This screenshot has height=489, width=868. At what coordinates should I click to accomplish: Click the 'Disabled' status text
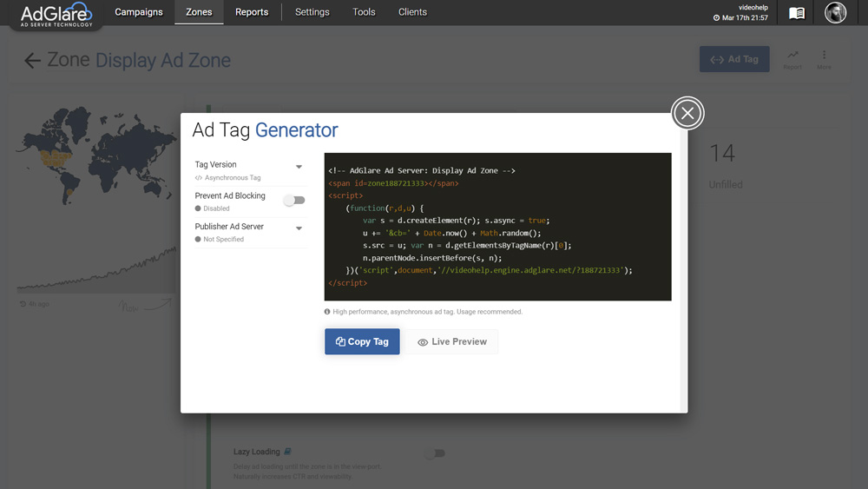point(216,208)
